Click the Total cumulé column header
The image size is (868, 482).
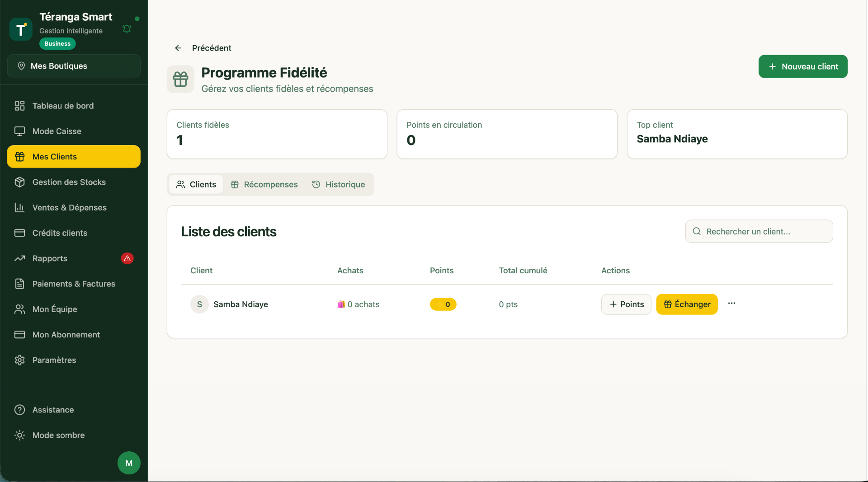pos(523,271)
